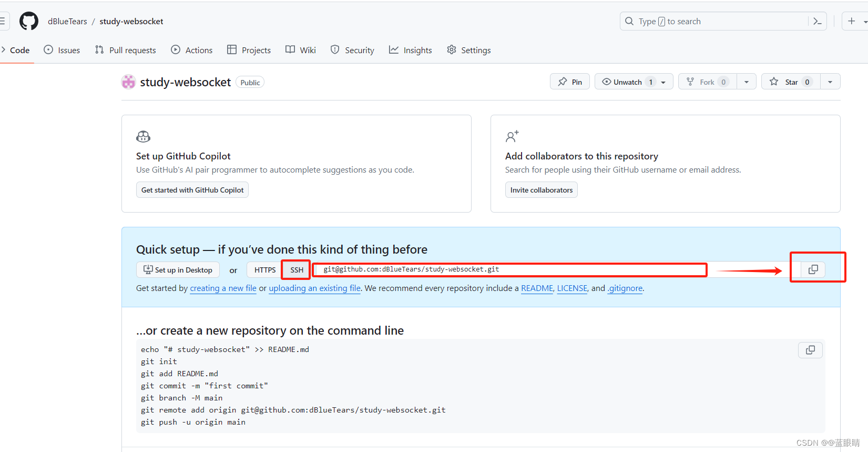The height and width of the screenshot is (452, 868).
Task: Select the HTTPS clone option
Action: point(265,269)
